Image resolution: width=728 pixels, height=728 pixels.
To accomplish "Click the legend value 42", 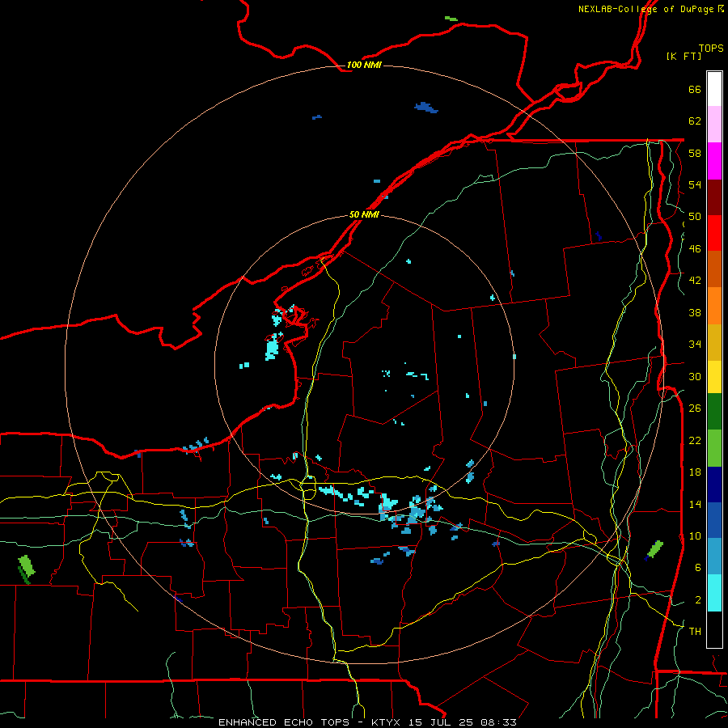I will point(695,281).
